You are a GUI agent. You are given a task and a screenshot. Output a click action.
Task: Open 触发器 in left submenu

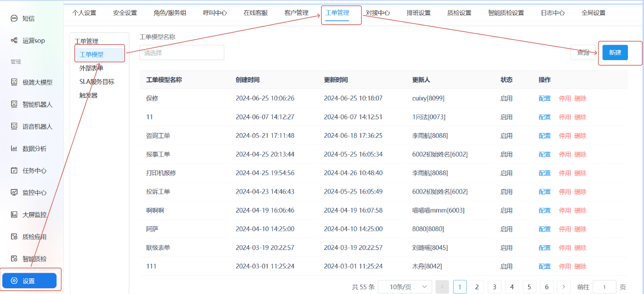[x=89, y=95]
